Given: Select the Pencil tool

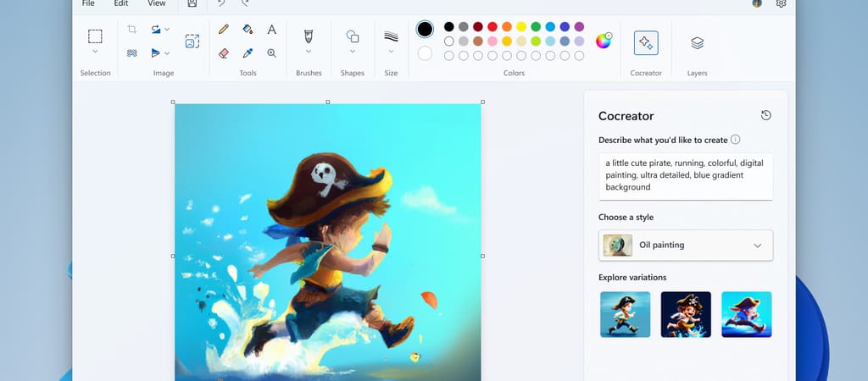Looking at the screenshot, I should tap(224, 29).
